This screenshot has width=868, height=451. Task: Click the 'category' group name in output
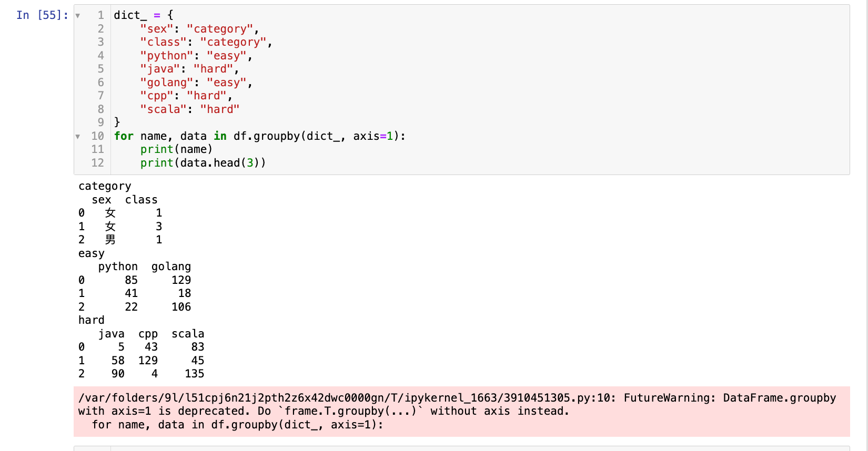pyautogui.click(x=105, y=186)
